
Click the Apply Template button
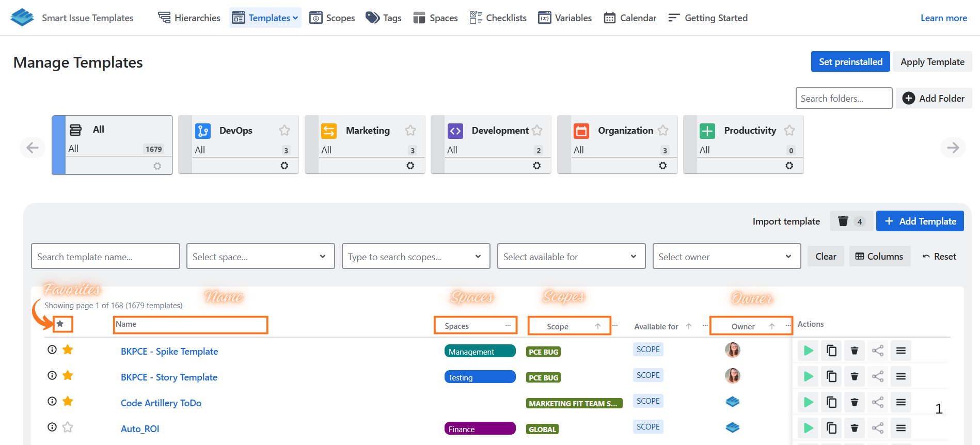coord(932,61)
